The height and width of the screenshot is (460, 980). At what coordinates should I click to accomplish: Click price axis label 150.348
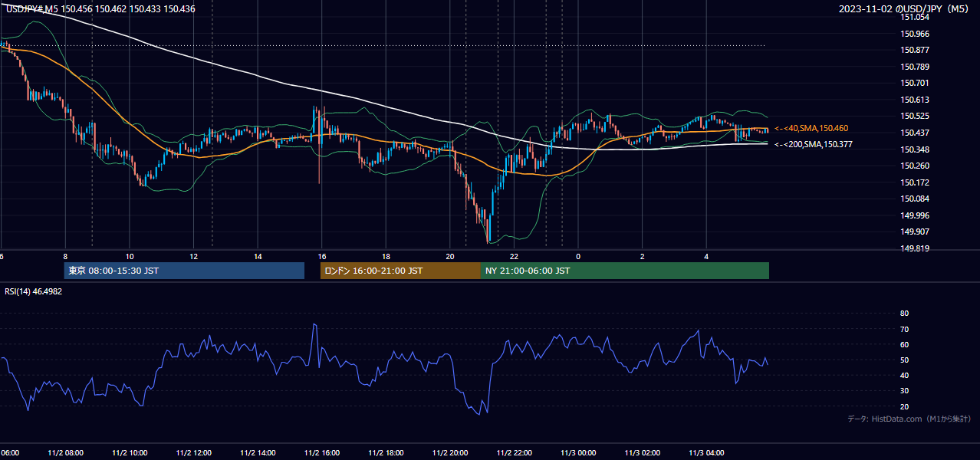(915, 149)
